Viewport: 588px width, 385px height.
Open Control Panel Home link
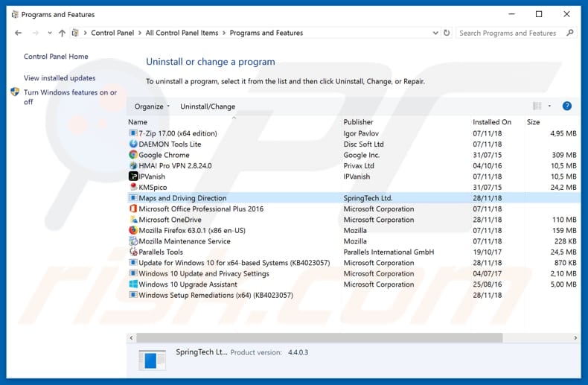(x=56, y=57)
